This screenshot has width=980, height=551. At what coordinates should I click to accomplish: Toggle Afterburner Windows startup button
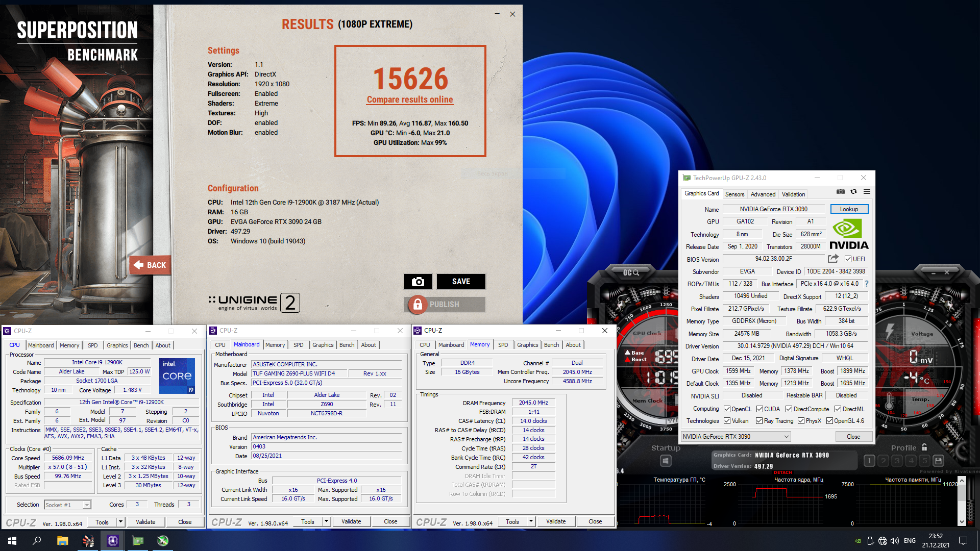665,461
